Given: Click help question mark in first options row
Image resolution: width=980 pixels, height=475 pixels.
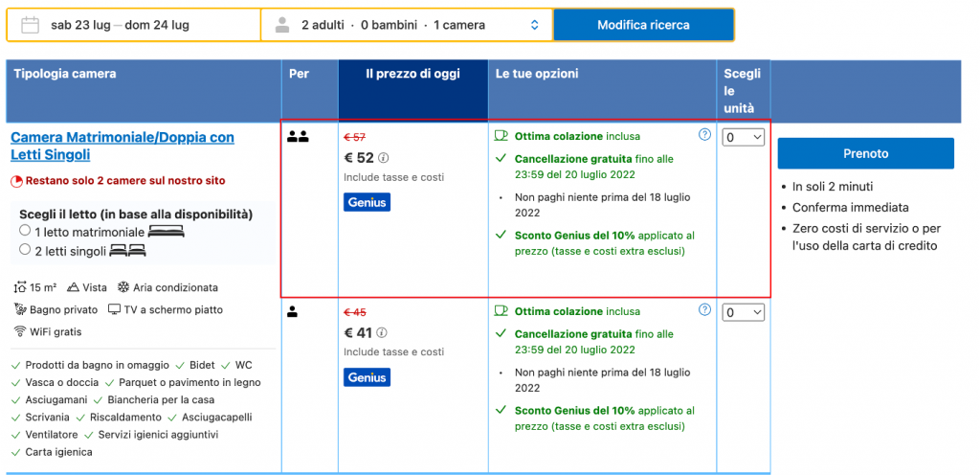Looking at the screenshot, I should pos(705,135).
